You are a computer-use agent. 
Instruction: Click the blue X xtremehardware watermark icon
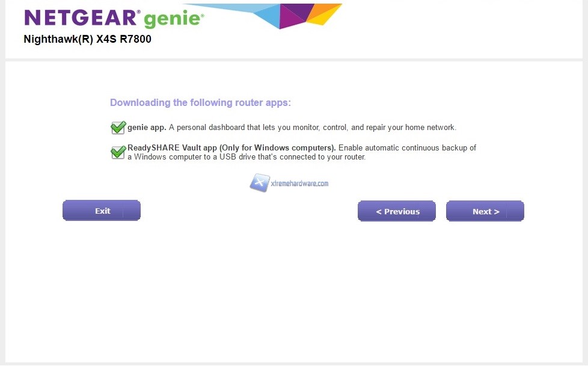pyautogui.click(x=259, y=183)
